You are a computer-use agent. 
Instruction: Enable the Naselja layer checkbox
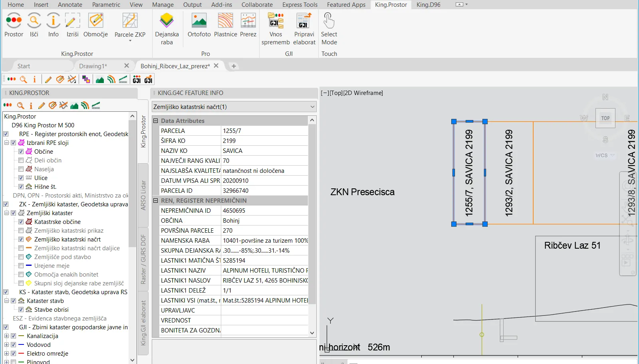(x=21, y=169)
